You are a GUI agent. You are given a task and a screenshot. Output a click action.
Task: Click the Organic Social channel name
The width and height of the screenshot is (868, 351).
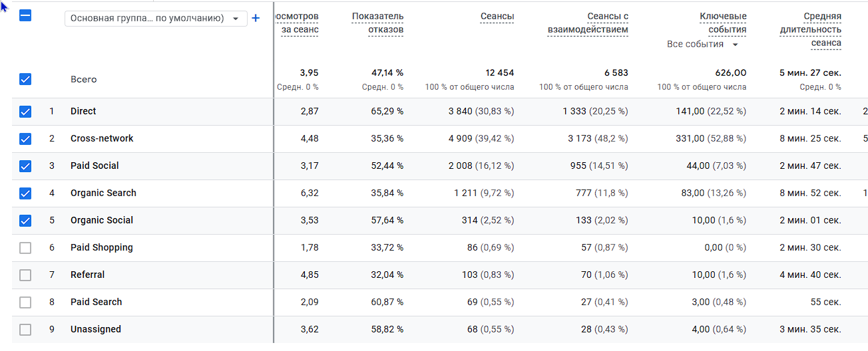point(102,221)
